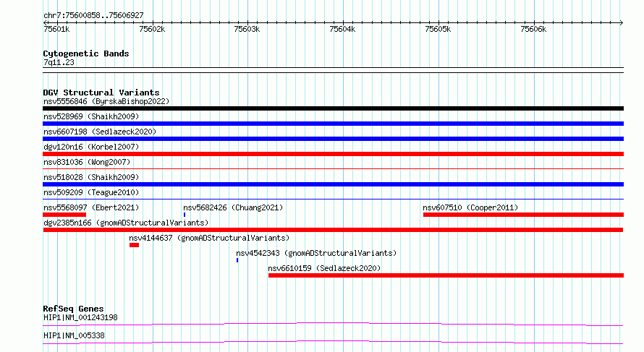Click the blue nsv528969 variant bar

pos(333,124)
